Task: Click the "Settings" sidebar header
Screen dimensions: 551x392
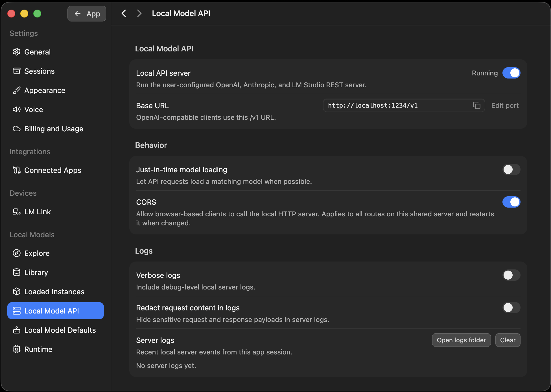Action: 24,33
